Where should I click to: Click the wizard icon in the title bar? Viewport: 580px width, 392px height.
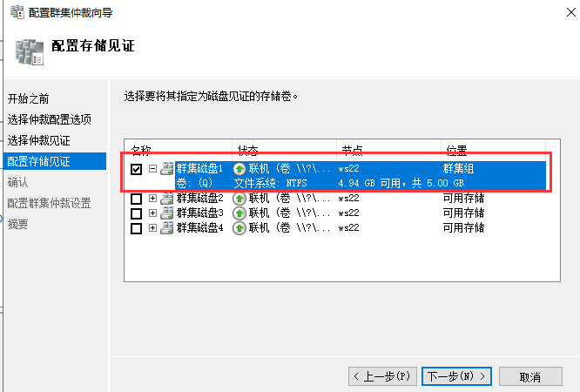(x=17, y=12)
